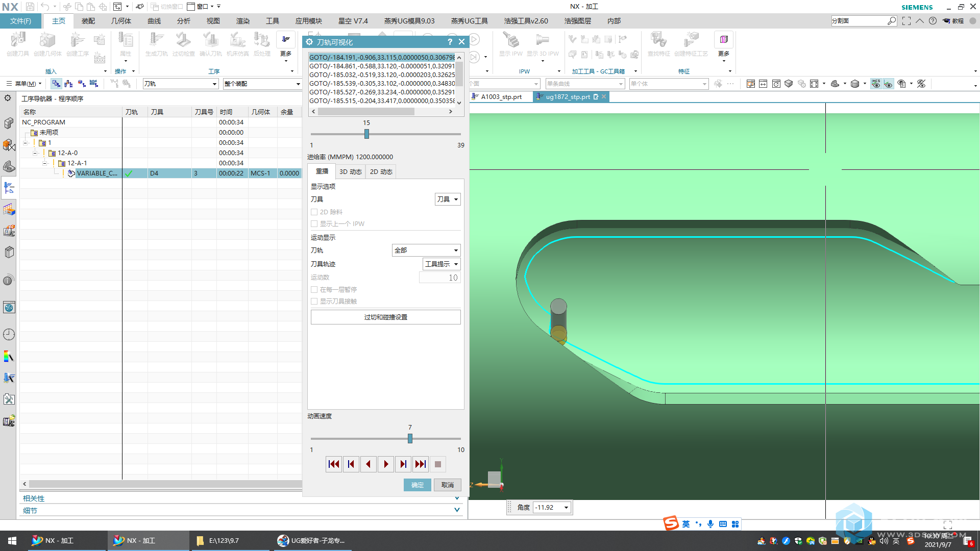Click the play forward playback button

click(386, 464)
